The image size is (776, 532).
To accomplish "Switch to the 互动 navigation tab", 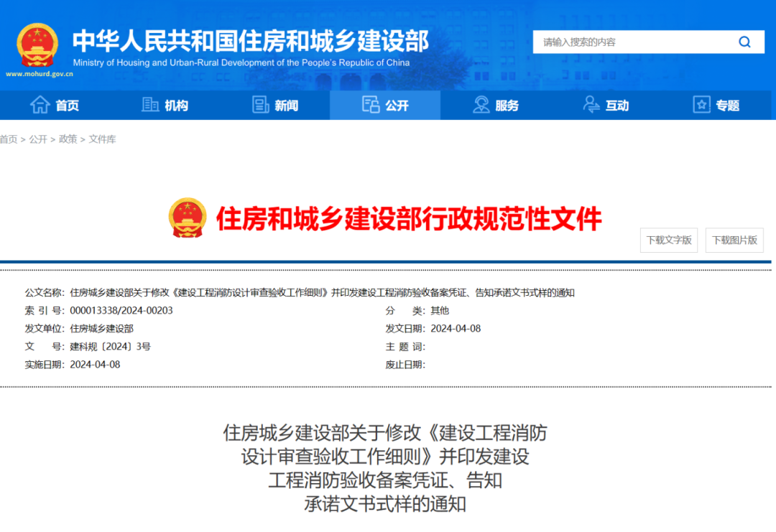I will tap(606, 106).
